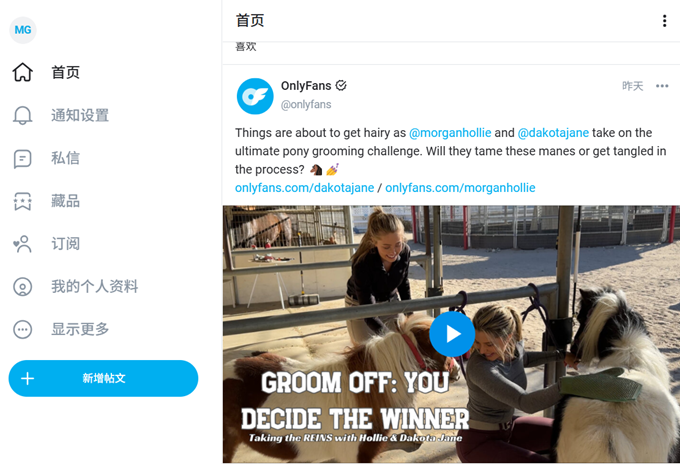Play the Groom Off video

click(x=452, y=334)
